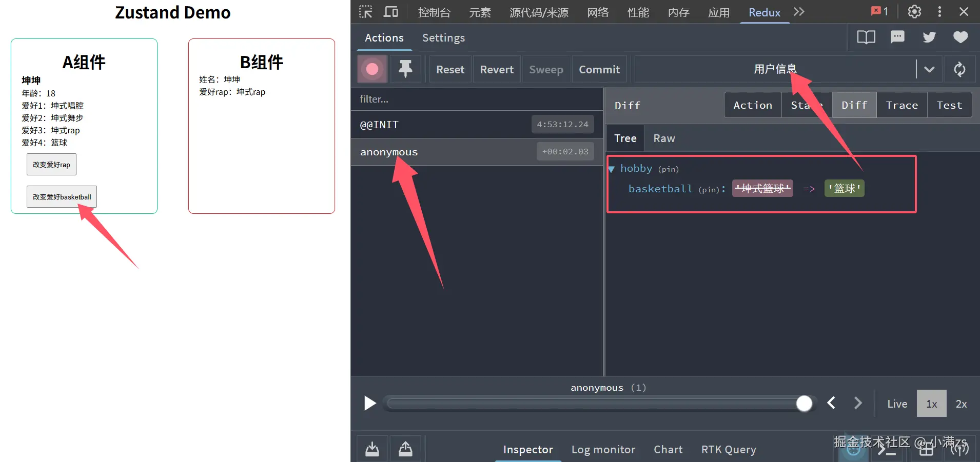The image size is (980, 462).
Task: Open the 控制台 tab
Action: click(434, 12)
